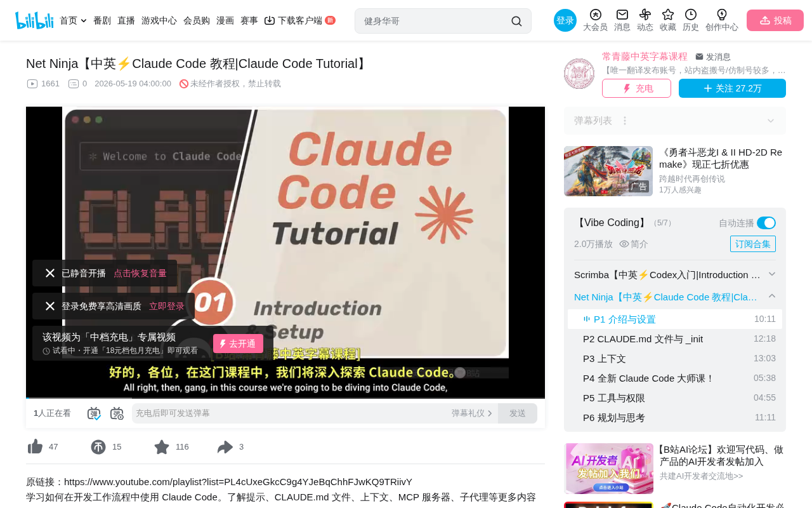This screenshot has width=812, height=508.
Task: Open danmaku settings icon
Action: (x=117, y=413)
